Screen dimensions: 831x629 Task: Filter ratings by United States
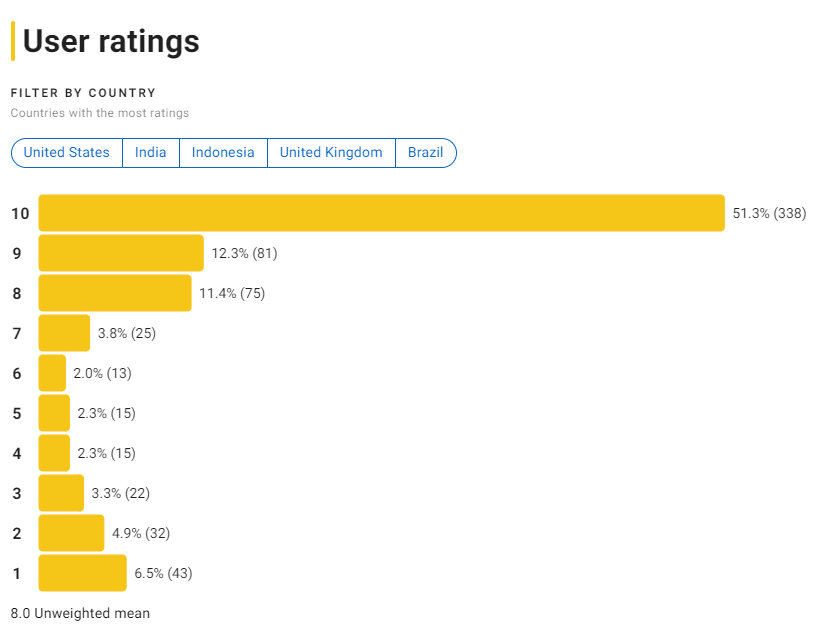pyautogui.click(x=66, y=152)
